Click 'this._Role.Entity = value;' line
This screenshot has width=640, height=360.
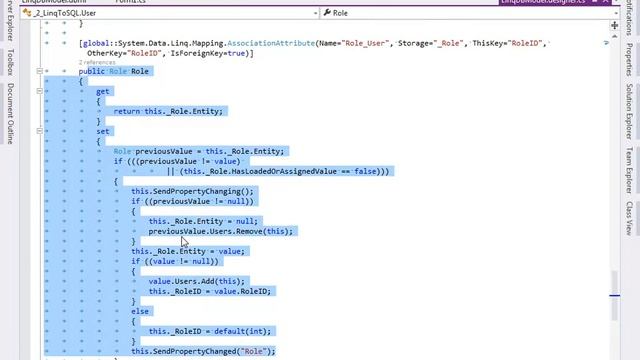tap(188, 251)
